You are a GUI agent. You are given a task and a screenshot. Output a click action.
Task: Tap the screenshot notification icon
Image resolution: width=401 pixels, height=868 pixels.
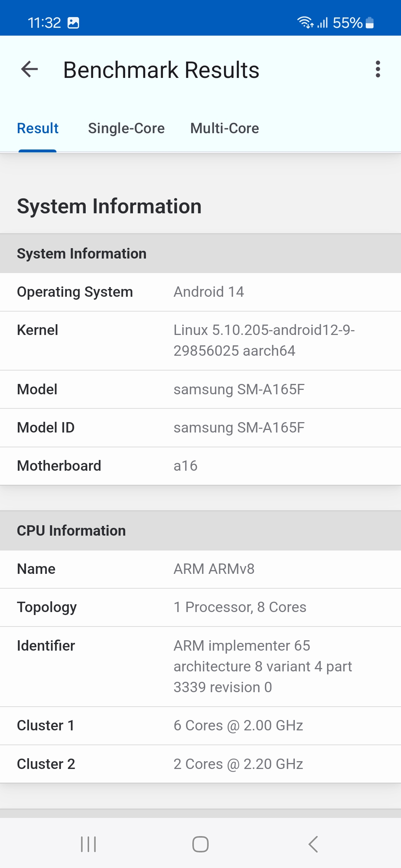tap(74, 23)
